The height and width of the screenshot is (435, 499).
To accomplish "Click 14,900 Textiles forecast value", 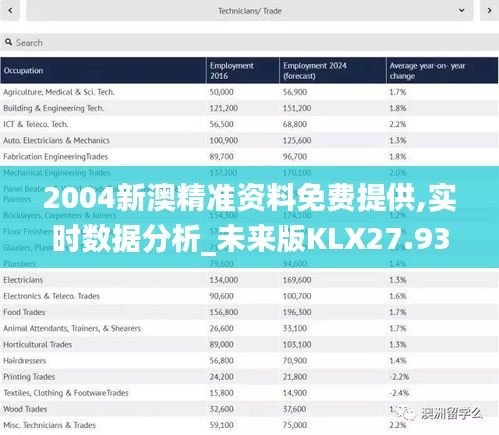I will 295,393.
